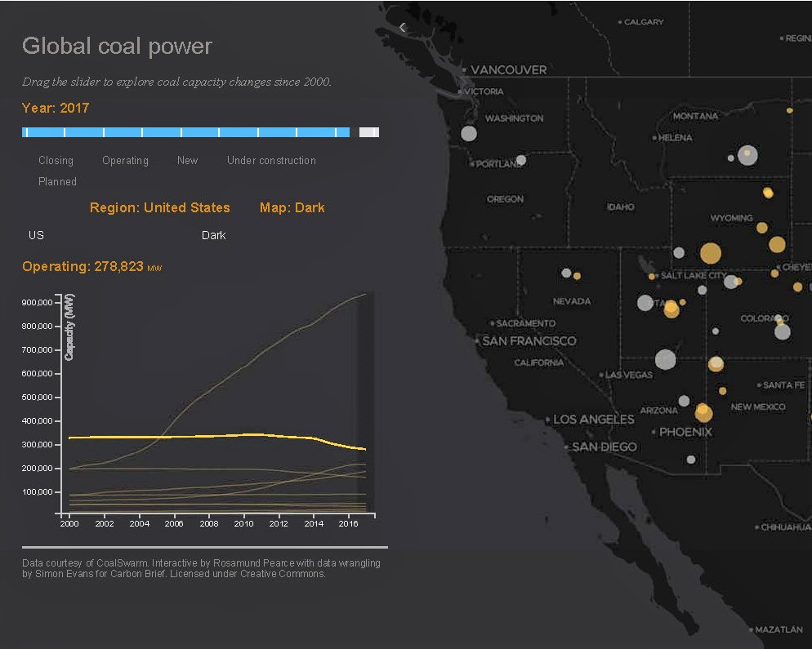Click the Map: Dark heading

tap(292, 207)
